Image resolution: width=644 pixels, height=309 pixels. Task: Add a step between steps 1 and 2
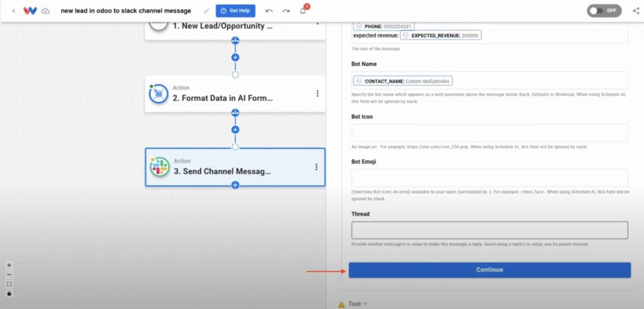pyautogui.click(x=235, y=57)
